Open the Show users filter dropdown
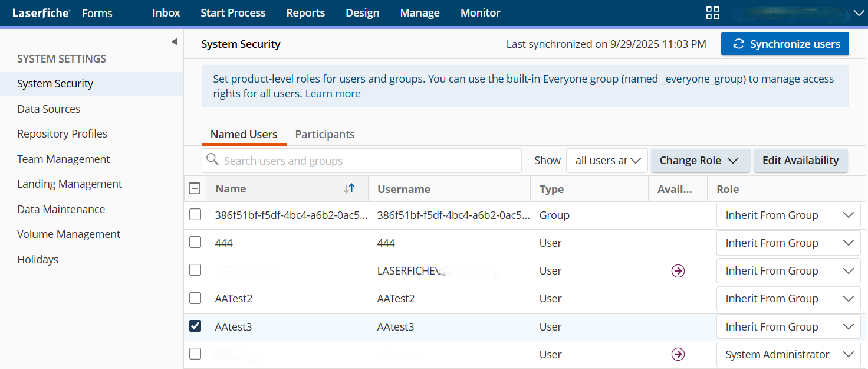The image size is (868, 369). (607, 161)
